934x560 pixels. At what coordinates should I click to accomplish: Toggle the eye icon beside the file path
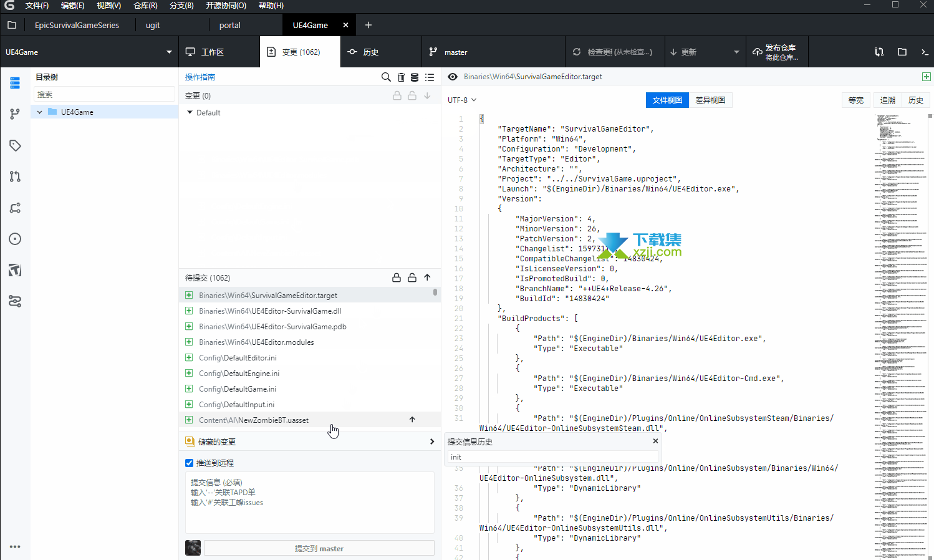[453, 77]
